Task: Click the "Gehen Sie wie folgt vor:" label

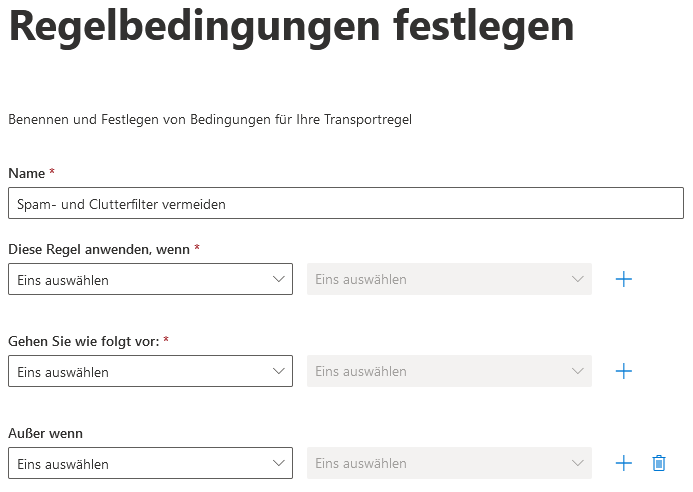Action: (x=83, y=341)
